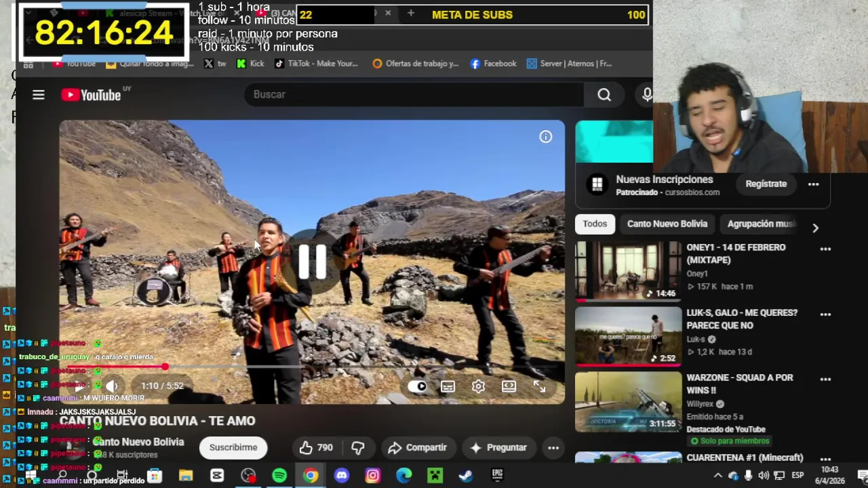Open the Preguntar assistant button
Image resolution: width=868 pixels, height=488 pixels.
tap(498, 447)
